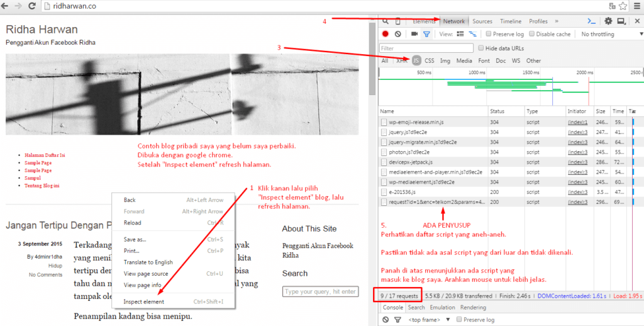Open the Tentang Blog ini link

tap(42, 186)
